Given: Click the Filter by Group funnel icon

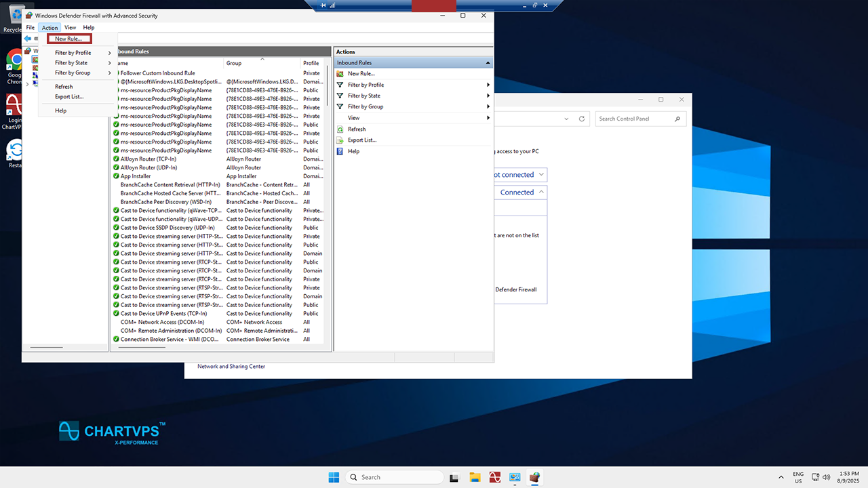Looking at the screenshot, I should point(340,107).
